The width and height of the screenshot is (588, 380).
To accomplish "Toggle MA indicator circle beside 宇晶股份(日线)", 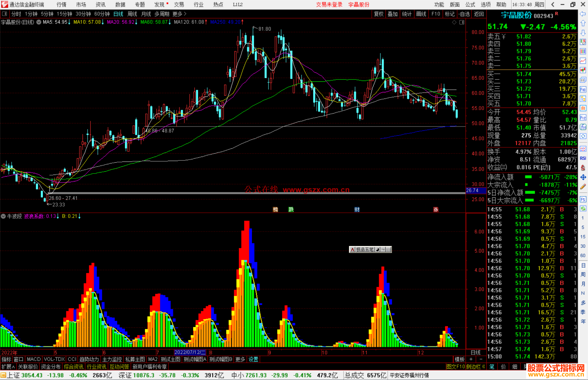I will (39, 22).
